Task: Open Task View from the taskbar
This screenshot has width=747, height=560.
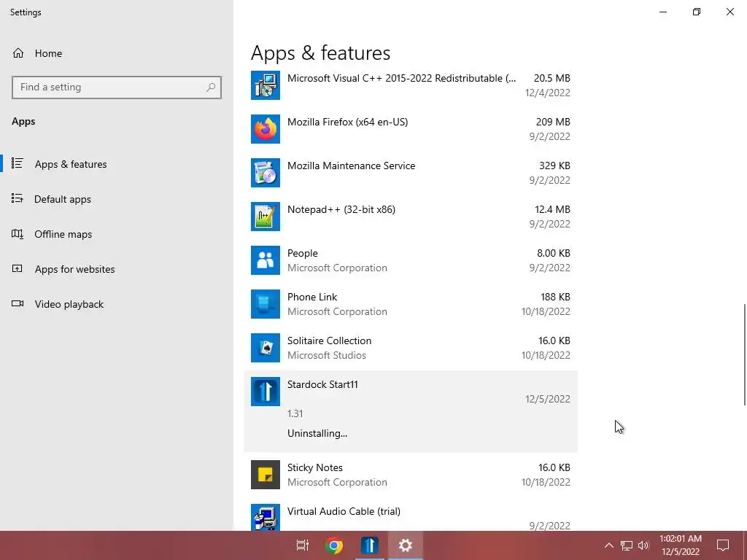Action: [x=303, y=545]
